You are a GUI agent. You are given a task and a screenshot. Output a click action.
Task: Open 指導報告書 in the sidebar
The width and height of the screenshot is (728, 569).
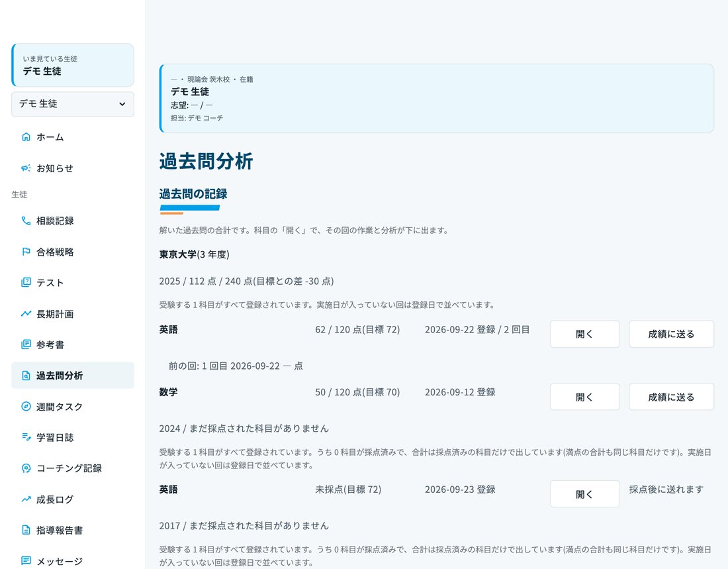tap(73, 530)
